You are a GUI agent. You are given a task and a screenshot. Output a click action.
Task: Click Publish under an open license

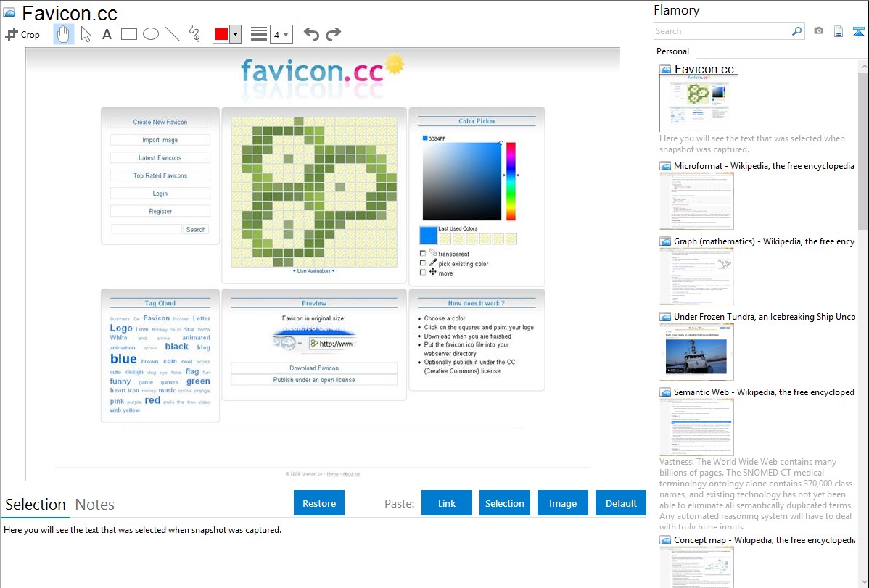tap(314, 380)
